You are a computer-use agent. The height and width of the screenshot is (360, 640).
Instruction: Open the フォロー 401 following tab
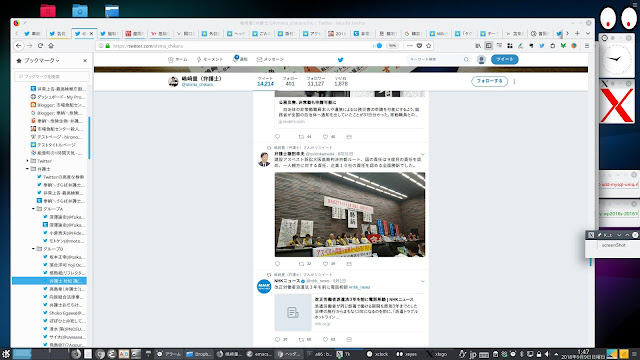[290, 81]
